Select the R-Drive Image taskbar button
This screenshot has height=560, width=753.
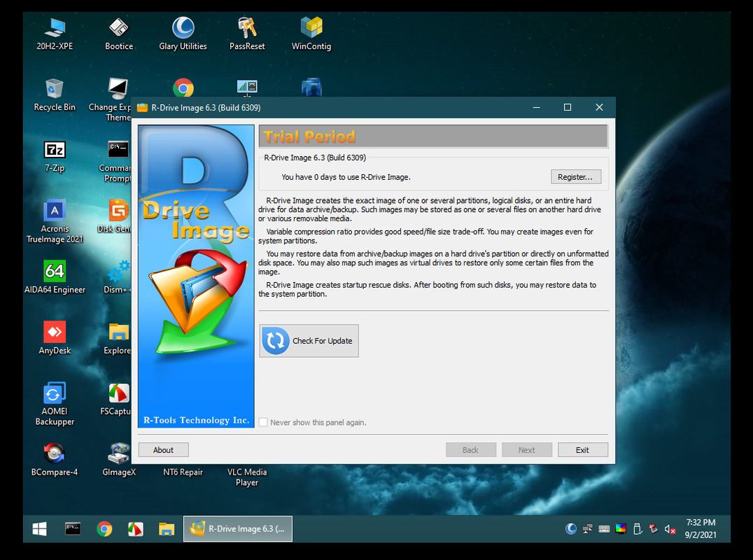[238, 528]
